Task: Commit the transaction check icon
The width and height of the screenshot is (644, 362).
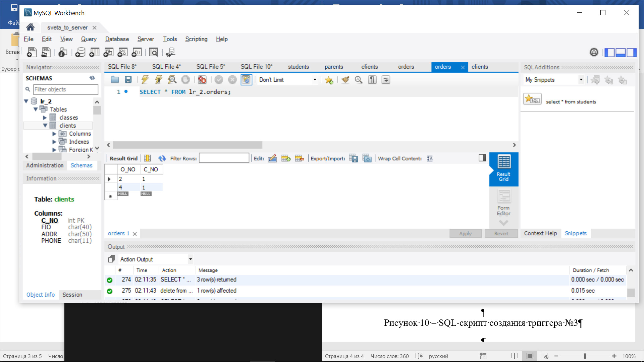Action: [219, 80]
